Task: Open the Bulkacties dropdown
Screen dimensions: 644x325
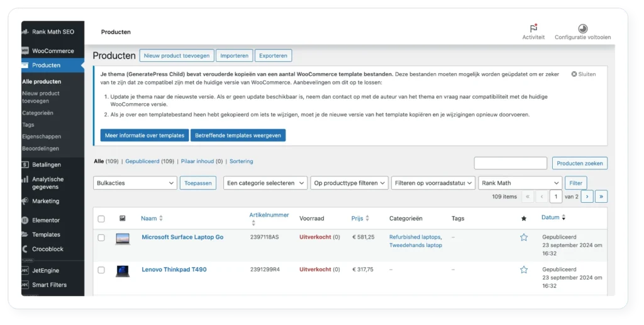Action: (x=135, y=183)
